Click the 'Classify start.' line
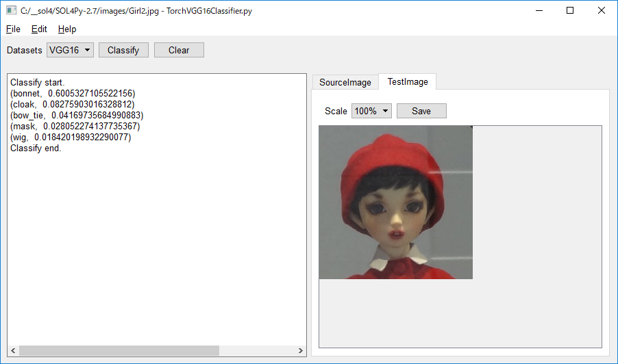618x364 pixels. click(x=38, y=82)
